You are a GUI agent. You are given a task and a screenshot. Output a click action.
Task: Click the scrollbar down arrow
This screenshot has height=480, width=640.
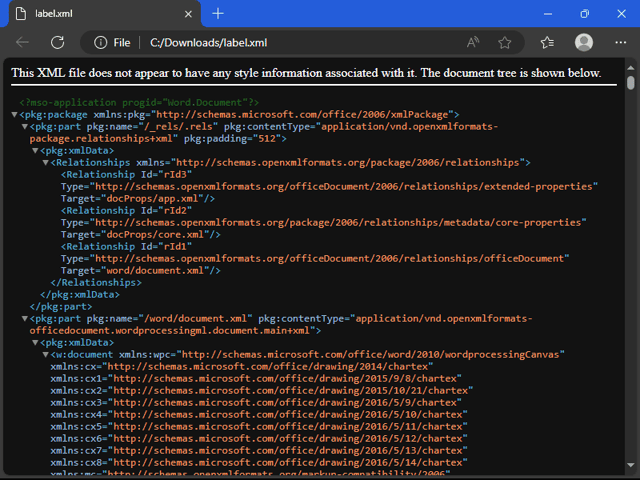click(631, 465)
